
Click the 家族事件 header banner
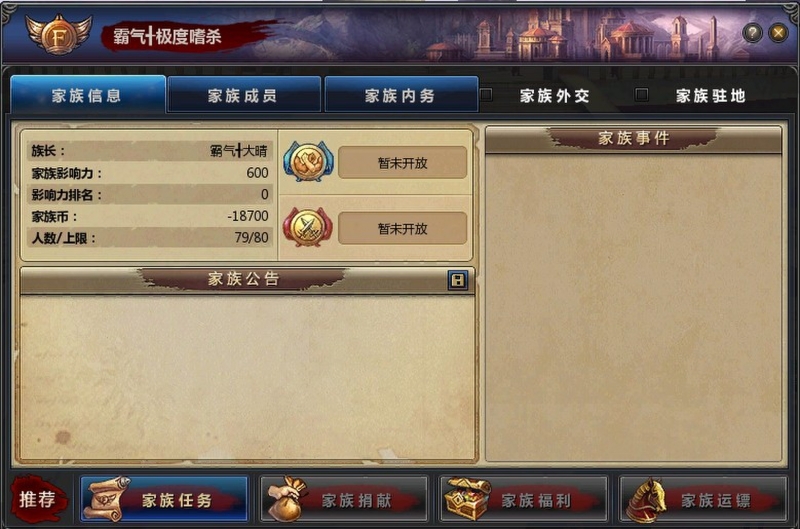click(x=633, y=139)
